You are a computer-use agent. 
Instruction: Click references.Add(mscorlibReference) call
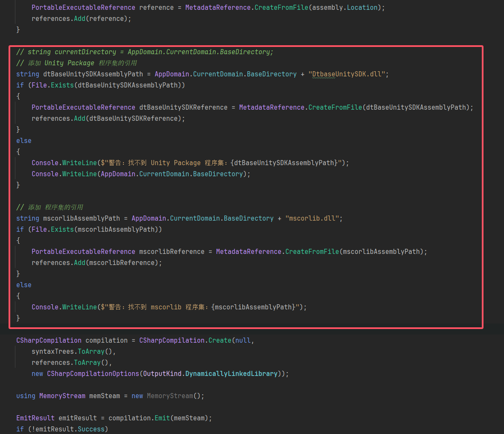tap(96, 263)
